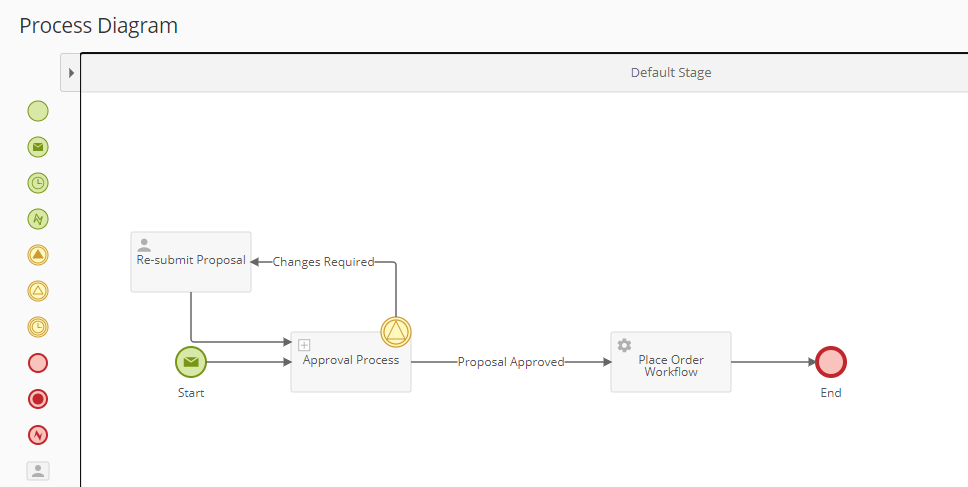
Task: Choose the user task palette icon
Action: click(x=38, y=470)
